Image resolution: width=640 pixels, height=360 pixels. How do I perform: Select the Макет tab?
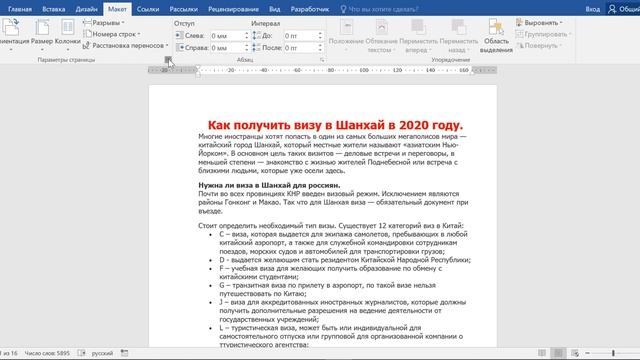tap(117, 9)
